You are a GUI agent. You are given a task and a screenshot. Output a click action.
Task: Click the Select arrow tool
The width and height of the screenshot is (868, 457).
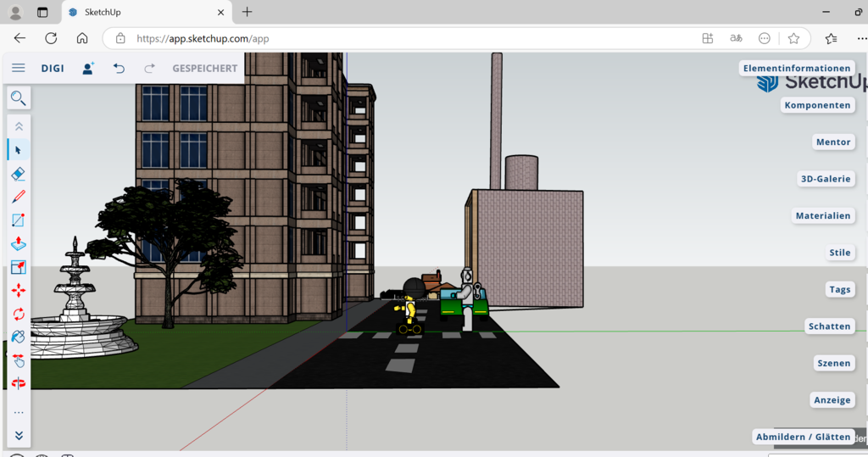[18, 150]
